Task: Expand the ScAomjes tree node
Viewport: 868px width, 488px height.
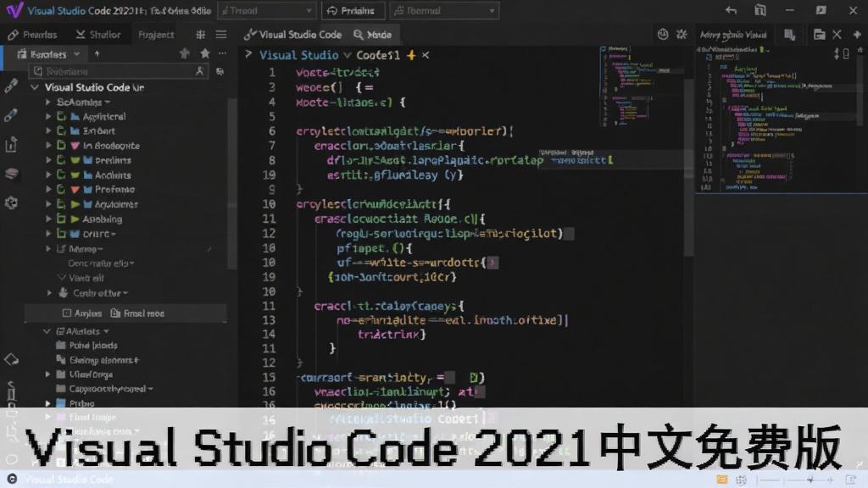Action: [48, 103]
